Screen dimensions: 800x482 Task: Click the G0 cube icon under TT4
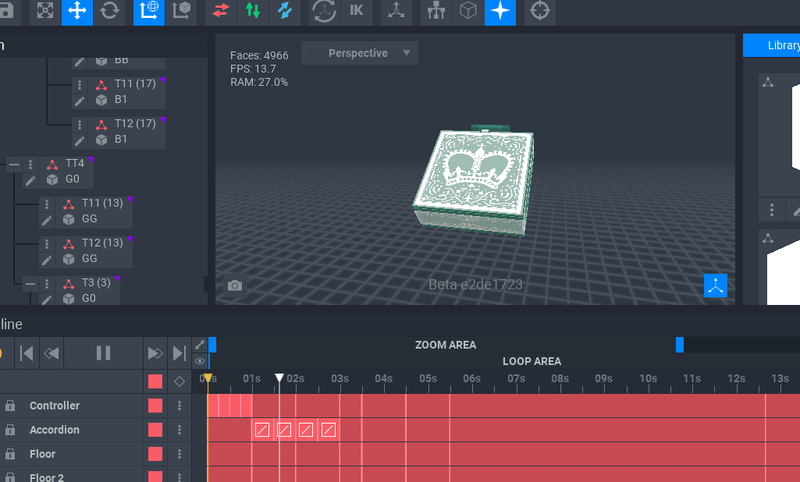coord(52,180)
